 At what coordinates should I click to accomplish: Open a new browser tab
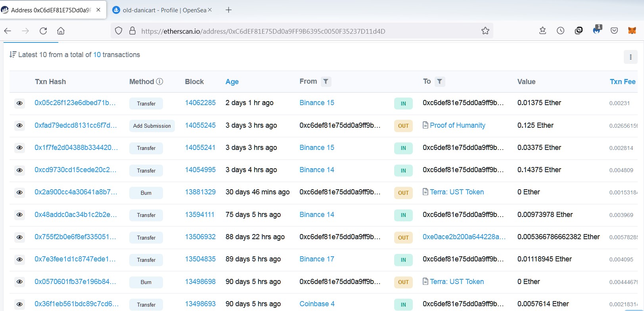(x=228, y=10)
